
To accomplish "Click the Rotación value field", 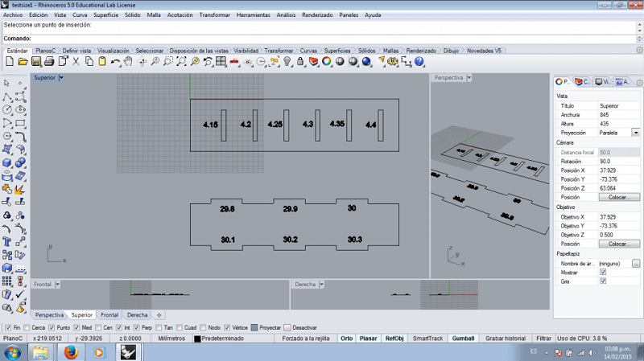I will tap(618, 162).
